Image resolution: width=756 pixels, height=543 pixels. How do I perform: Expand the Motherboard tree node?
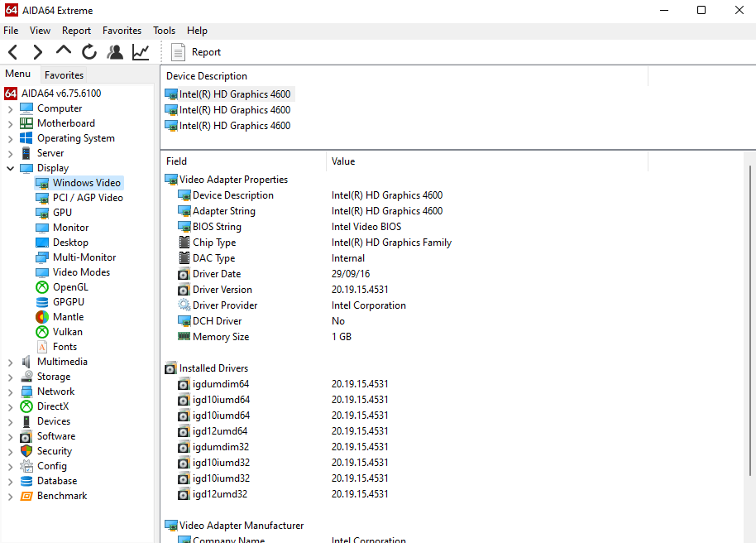pyautogui.click(x=10, y=124)
